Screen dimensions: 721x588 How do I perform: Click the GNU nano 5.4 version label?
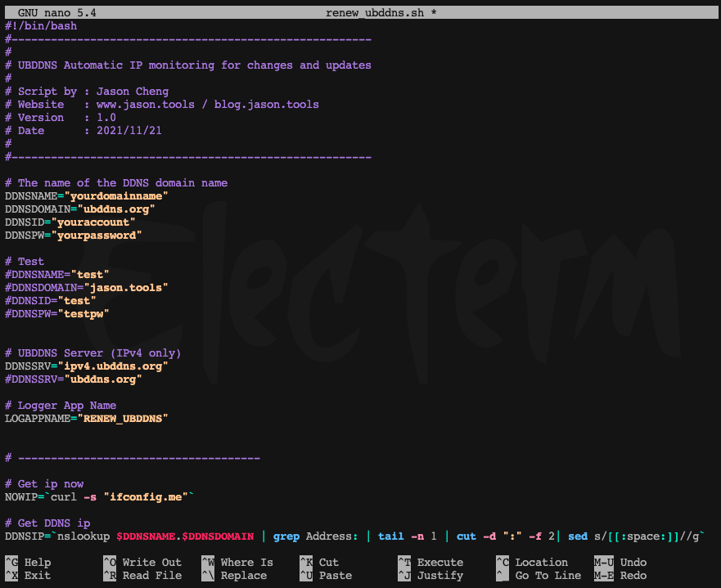pyautogui.click(x=57, y=13)
